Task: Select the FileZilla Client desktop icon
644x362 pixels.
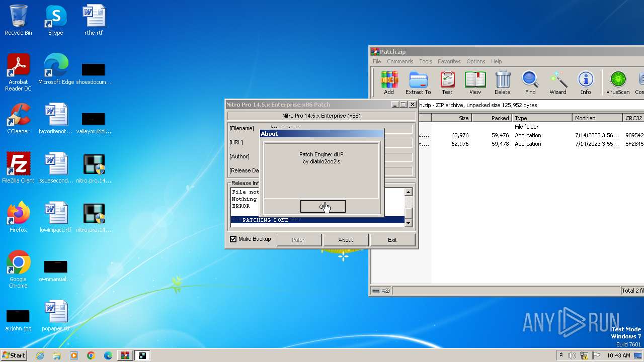Action: tap(18, 168)
